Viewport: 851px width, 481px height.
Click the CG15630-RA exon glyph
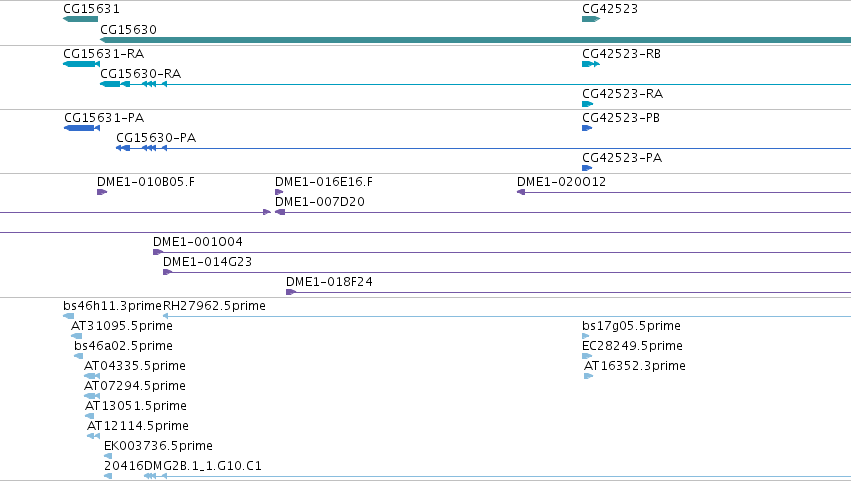110,84
